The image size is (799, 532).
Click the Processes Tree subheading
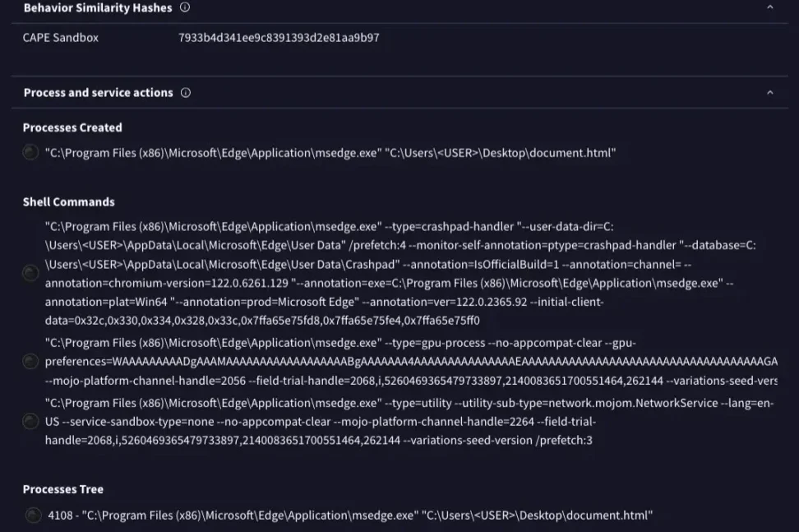tap(63, 489)
